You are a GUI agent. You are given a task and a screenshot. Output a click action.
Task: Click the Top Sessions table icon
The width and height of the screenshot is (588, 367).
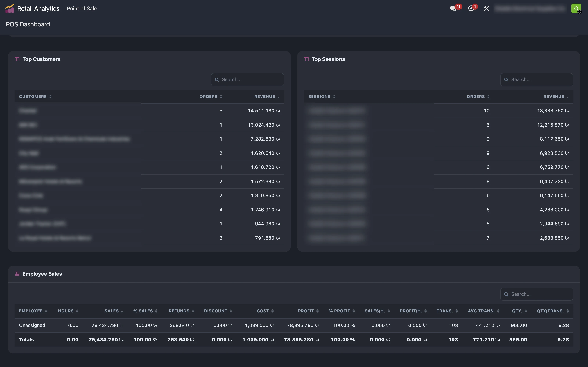coord(306,59)
